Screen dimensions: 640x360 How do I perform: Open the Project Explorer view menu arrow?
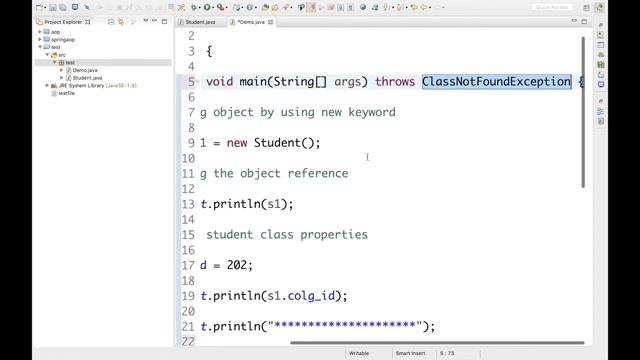point(146,21)
